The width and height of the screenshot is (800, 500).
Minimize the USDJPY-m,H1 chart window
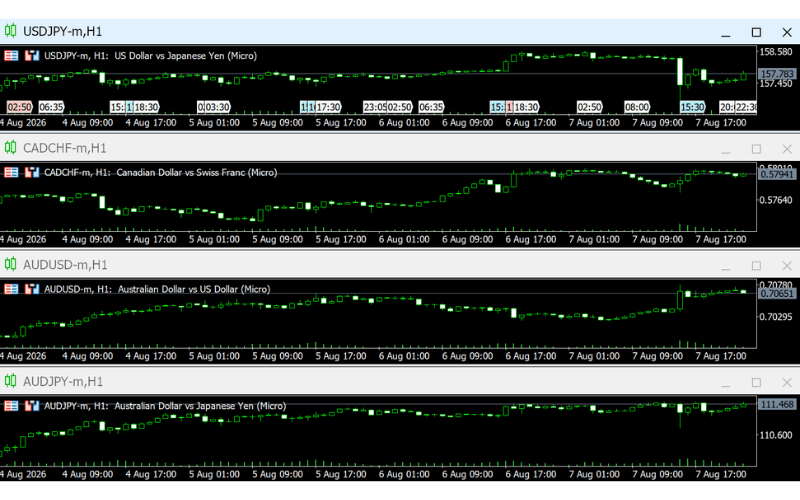726,33
